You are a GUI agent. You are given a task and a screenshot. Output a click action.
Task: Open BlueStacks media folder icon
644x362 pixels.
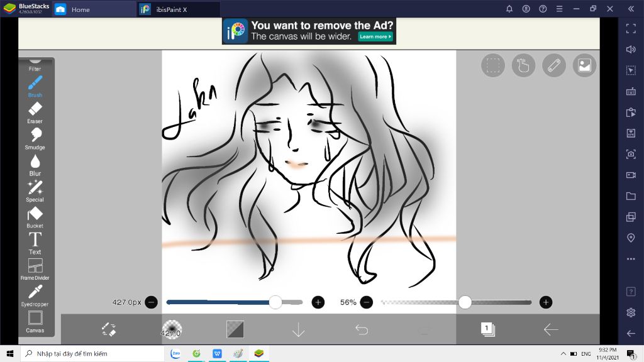[631, 196]
